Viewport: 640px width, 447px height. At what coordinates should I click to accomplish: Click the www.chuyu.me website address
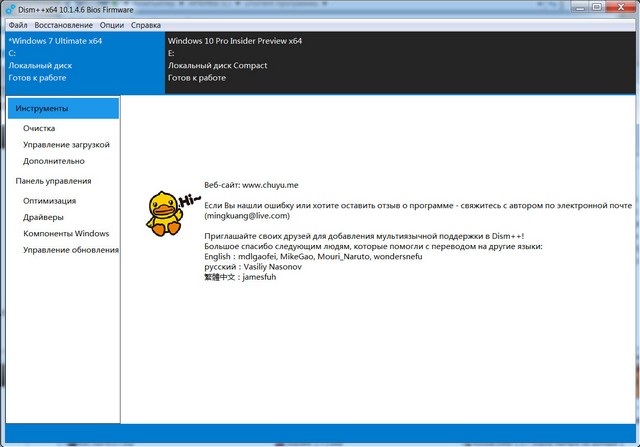pos(270,185)
